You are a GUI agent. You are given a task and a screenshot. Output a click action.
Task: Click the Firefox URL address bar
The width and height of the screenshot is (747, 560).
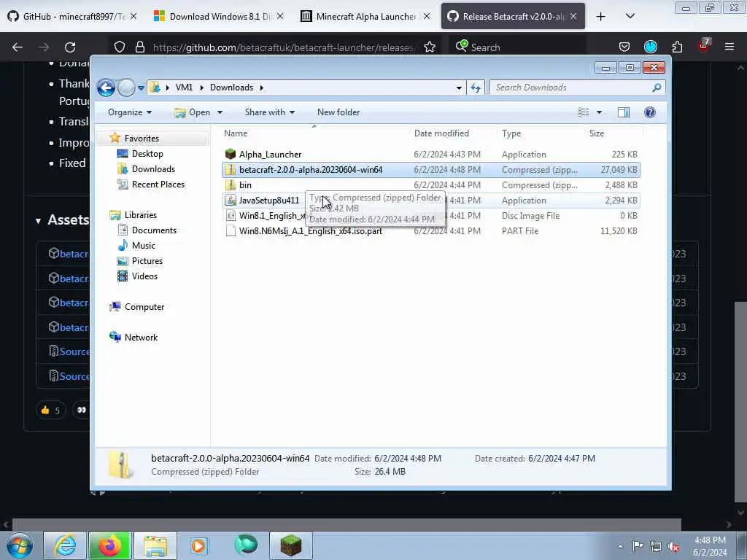click(282, 47)
